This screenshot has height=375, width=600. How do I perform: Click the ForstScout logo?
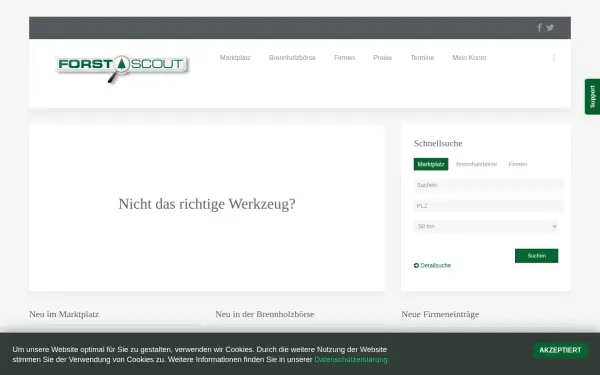point(122,68)
